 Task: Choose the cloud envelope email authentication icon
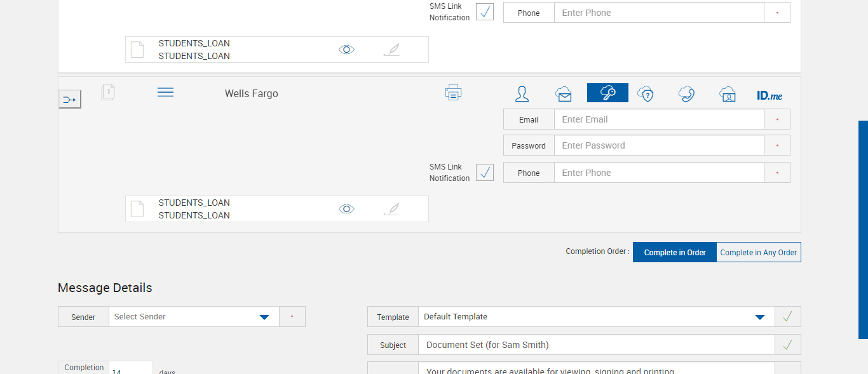tap(564, 94)
